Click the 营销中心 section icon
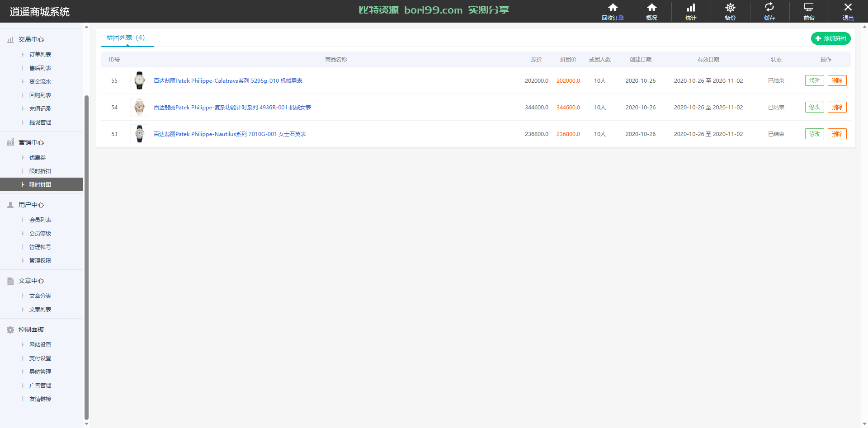This screenshot has width=868, height=428. [10, 143]
